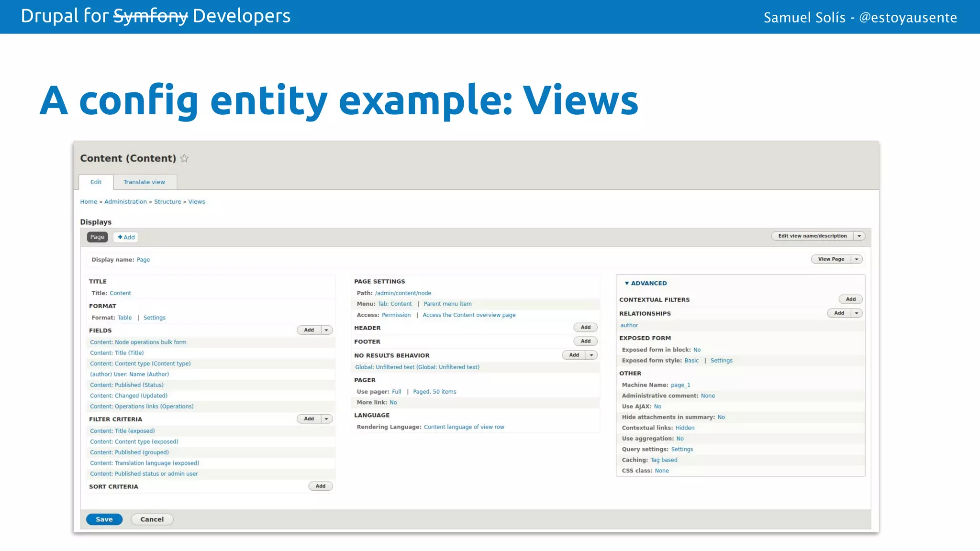This screenshot has height=551, width=980.
Task: Add a Contextual Filter
Action: click(x=851, y=299)
